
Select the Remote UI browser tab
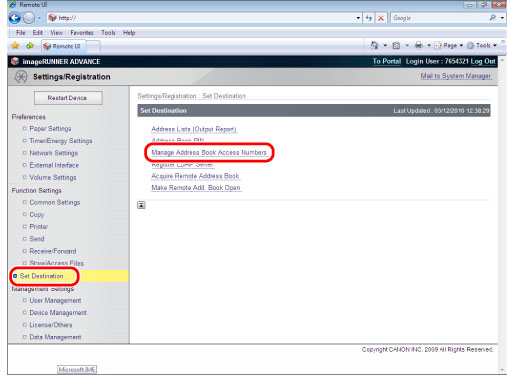63,46
